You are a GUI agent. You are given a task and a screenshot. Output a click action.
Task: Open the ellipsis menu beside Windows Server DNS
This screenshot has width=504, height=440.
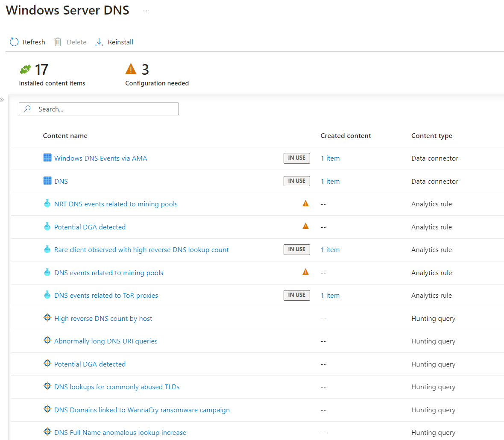pos(146,11)
